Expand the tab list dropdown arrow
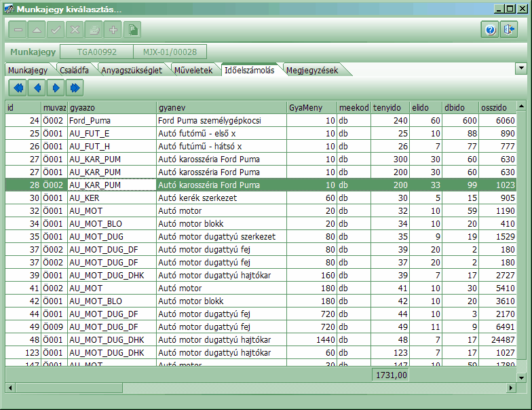This screenshot has width=532, height=410. coord(521,68)
